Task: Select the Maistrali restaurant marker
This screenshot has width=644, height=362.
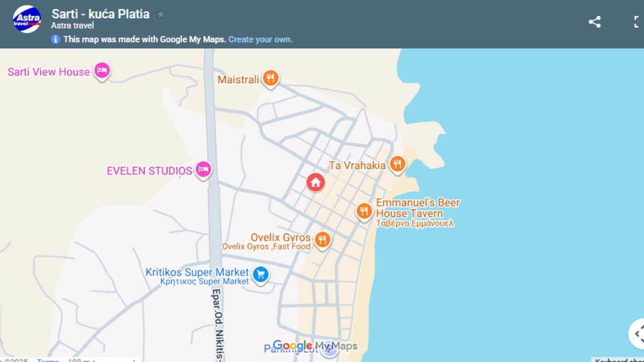Action: click(271, 79)
